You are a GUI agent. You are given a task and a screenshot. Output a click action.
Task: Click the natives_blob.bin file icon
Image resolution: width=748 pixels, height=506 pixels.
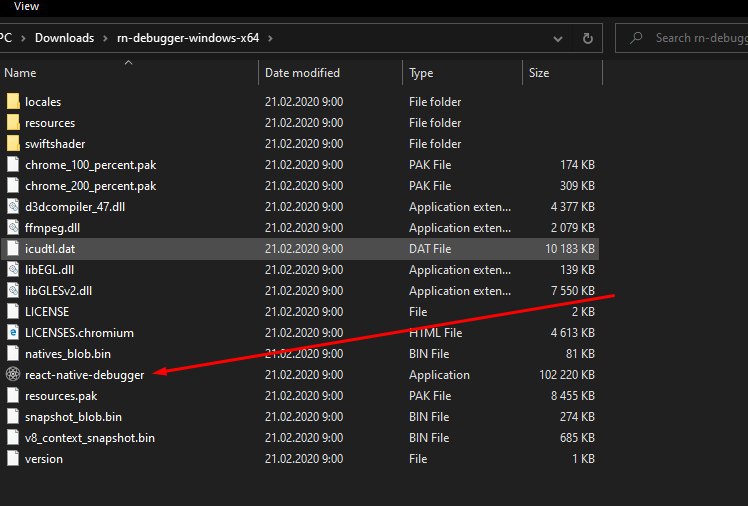13,353
